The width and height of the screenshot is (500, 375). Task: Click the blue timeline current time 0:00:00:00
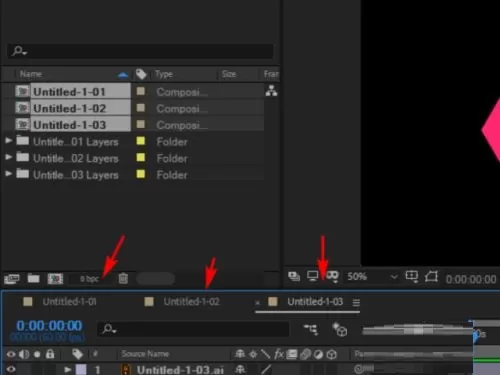pyautogui.click(x=49, y=325)
